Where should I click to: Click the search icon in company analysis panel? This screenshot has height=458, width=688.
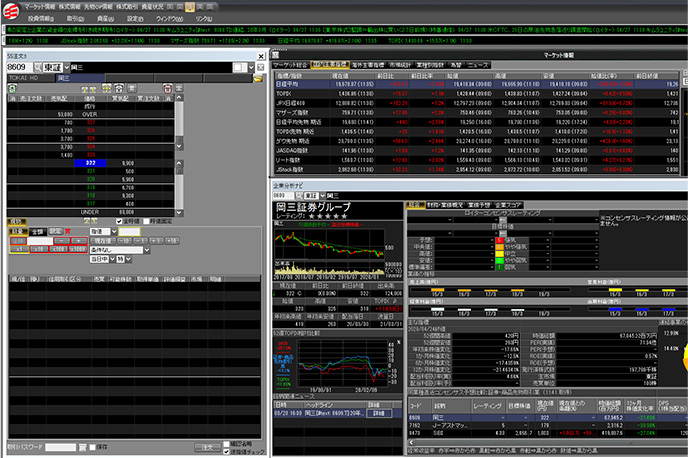point(299,195)
